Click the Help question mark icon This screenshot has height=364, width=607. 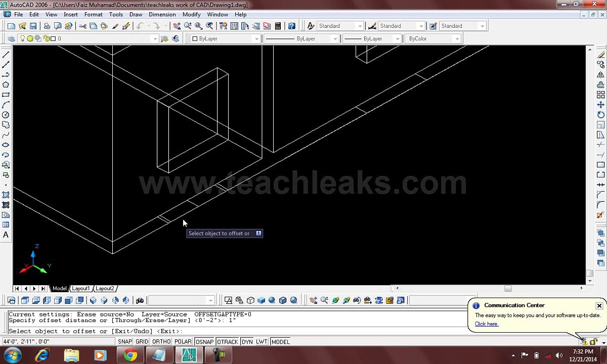point(292,26)
